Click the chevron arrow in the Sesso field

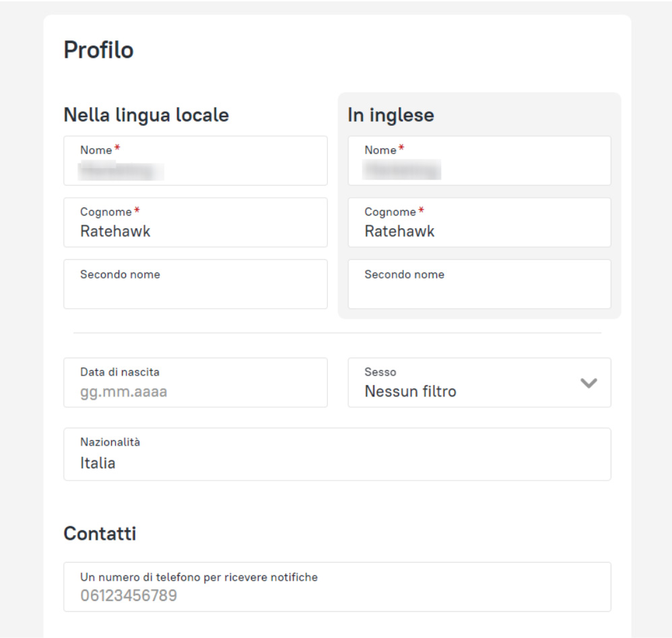[x=589, y=383]
